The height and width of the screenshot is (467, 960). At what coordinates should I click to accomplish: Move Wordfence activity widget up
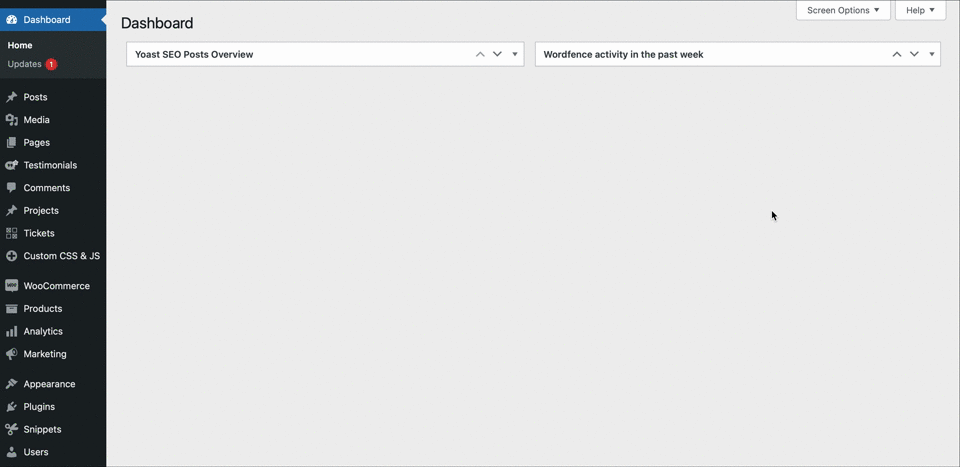[x=897, y=54]
